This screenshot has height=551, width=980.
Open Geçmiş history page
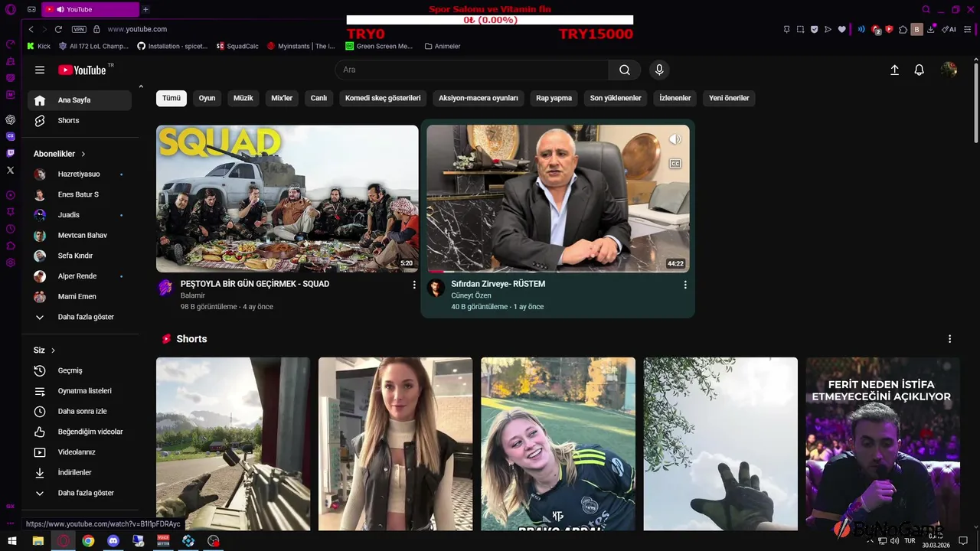[80, 370]
